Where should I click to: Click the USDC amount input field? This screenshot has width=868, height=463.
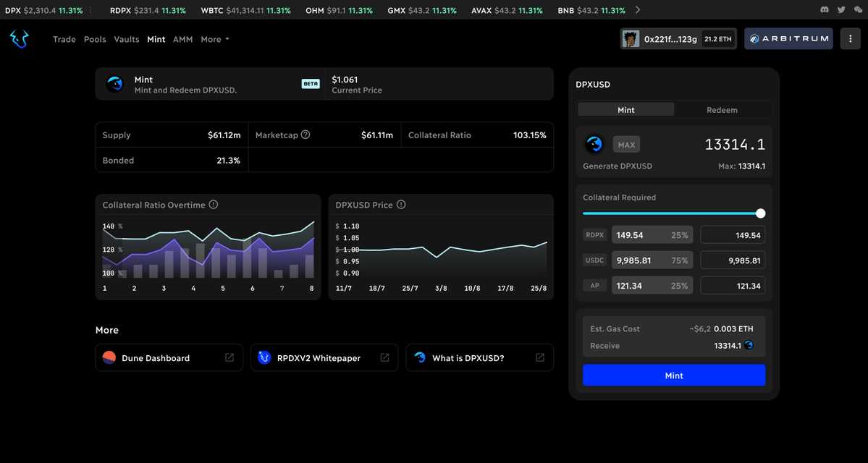coord(733,260)
